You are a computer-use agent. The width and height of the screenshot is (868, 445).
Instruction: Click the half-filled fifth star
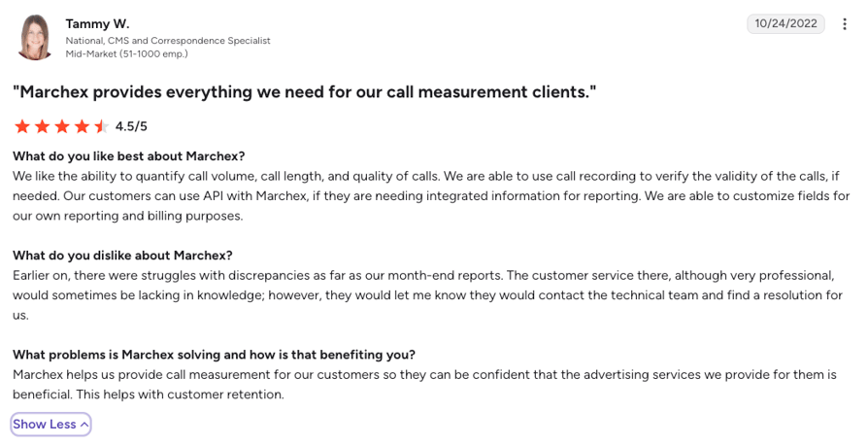tap(102, 126)
